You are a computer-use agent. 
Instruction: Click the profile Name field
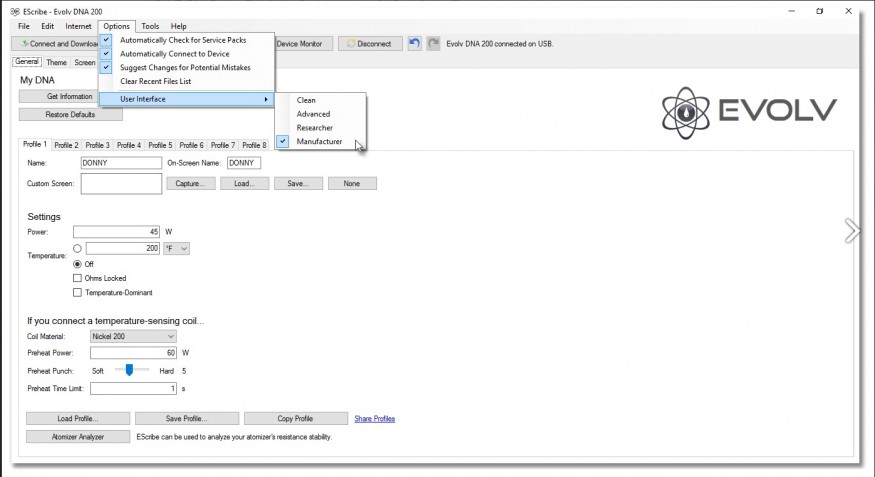(x=121, y=163)
